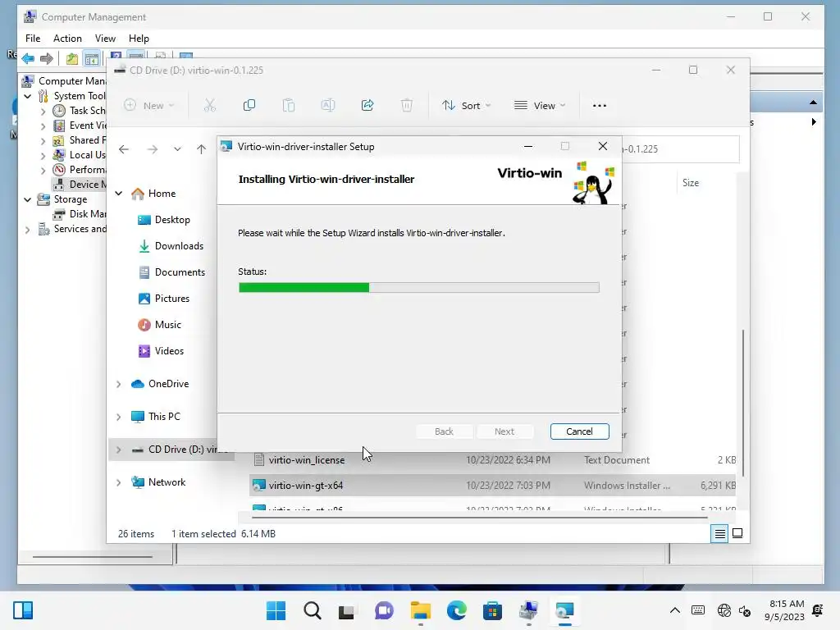Select the Network item in sidebar
This screenshot has height=630, width=840.
[158, 482]
